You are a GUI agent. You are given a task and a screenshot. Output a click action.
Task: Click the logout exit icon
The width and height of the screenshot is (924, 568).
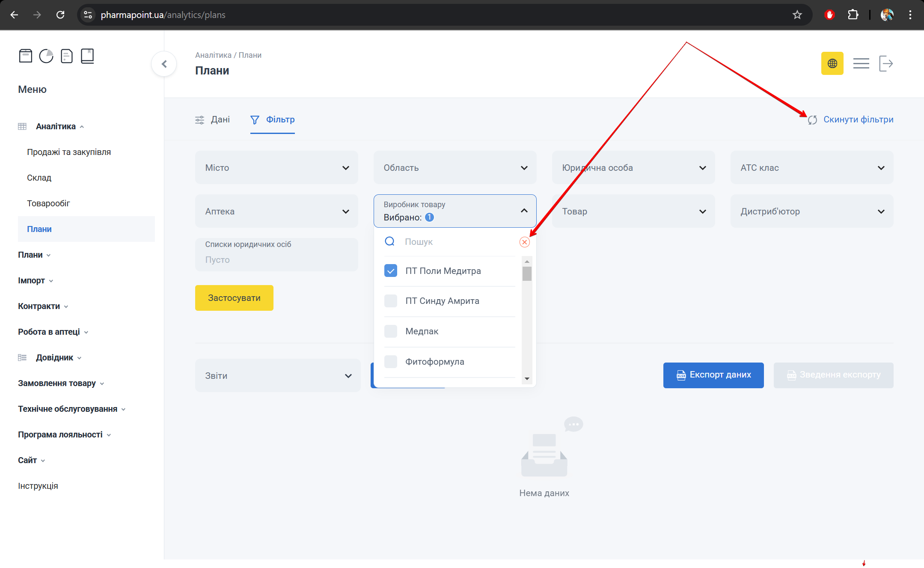pos(885,64)
